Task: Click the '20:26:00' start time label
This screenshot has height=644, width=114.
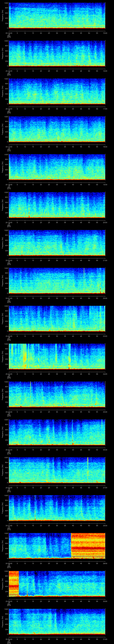Action: (x=9, y=488)
